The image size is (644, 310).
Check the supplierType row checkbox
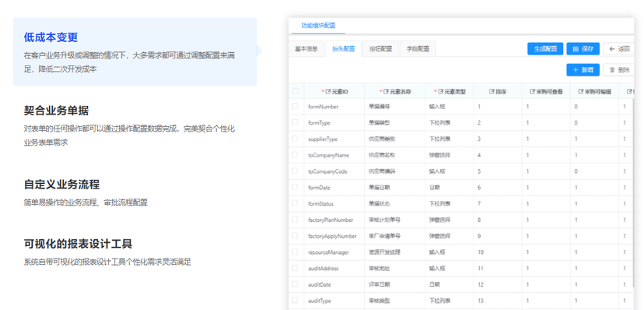(x=295, y=139)
